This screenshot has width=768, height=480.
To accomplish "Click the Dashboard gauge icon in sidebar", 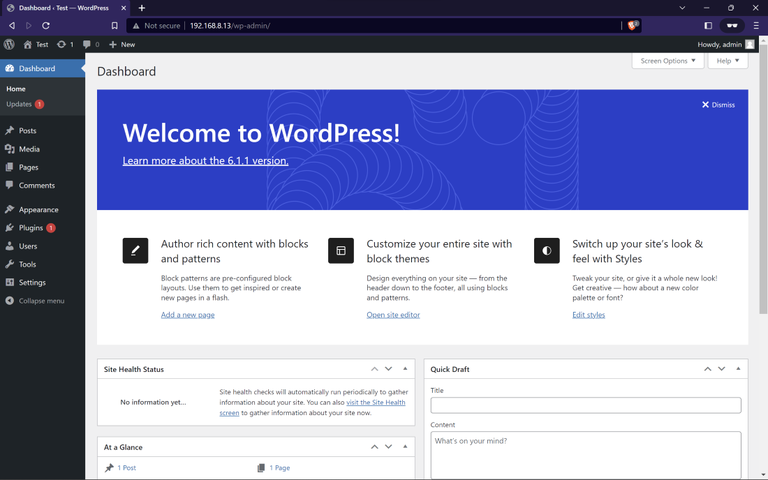I will (9, 68).
